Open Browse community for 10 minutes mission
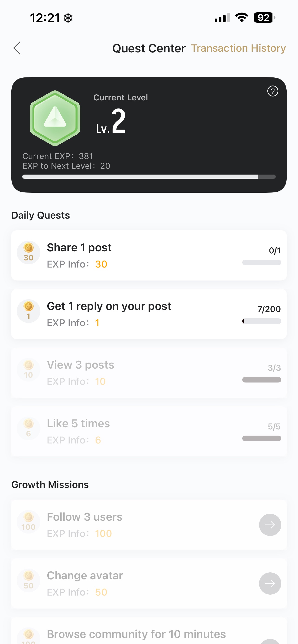 [136, 634]
